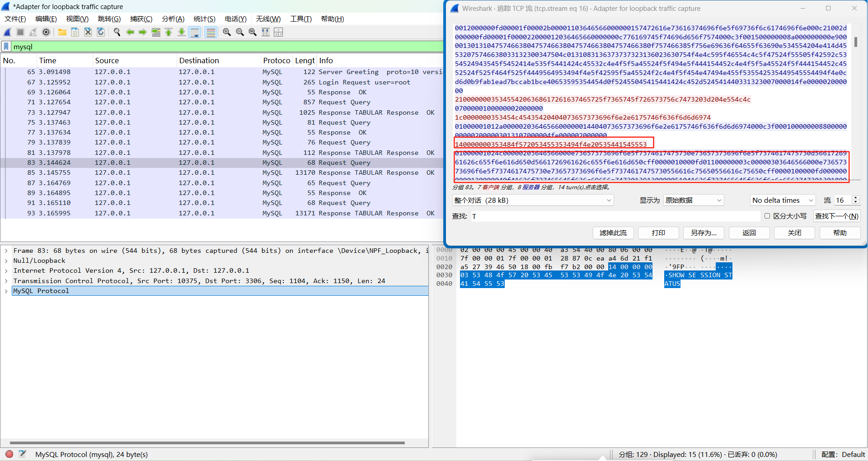868x461 pixels.
Task: Click the 打印 button
Action: coord(658,233)
